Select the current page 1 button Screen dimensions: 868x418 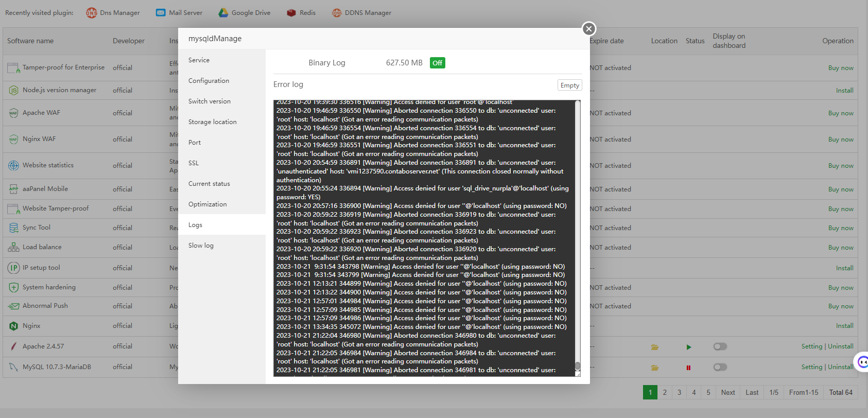tap(650, 392)
